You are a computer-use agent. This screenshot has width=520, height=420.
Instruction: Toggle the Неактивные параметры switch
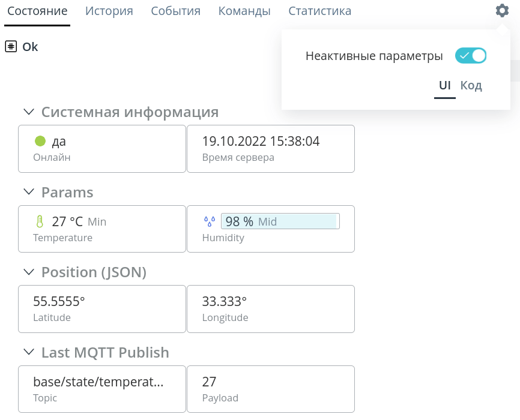point(471,56)
